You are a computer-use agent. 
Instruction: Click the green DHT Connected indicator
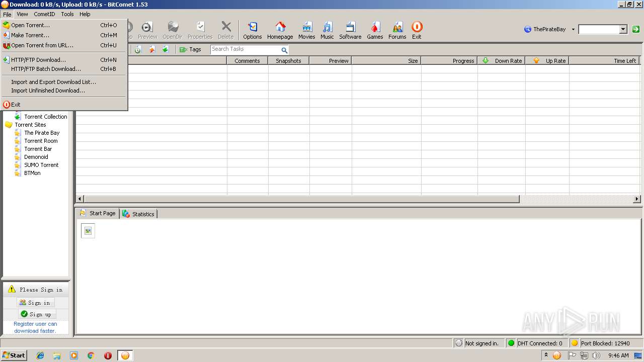coord(511,343)
